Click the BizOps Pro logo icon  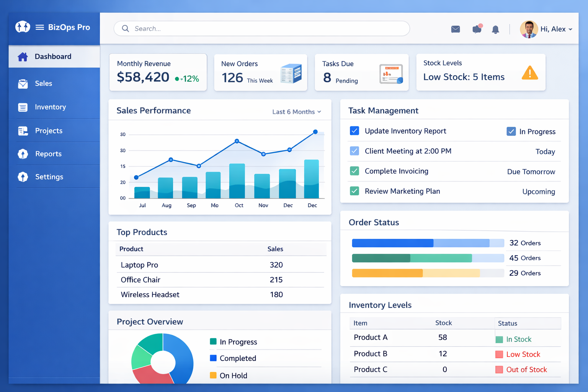coord(22,27)
